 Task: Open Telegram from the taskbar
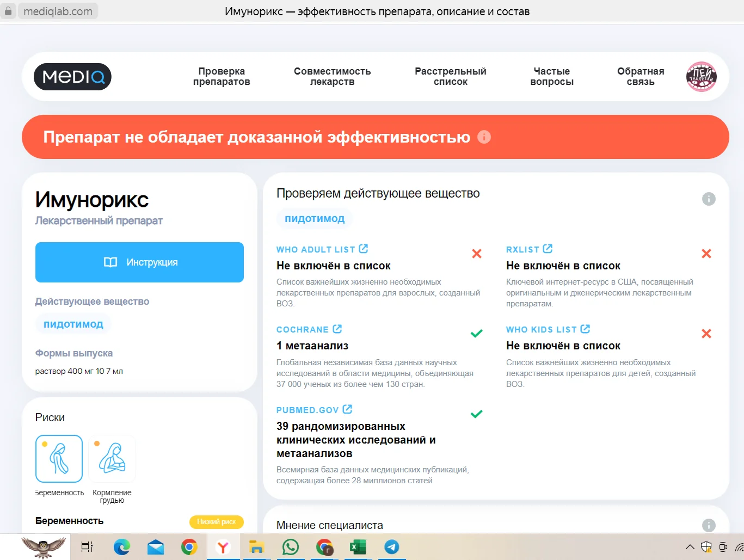[391, 547]
